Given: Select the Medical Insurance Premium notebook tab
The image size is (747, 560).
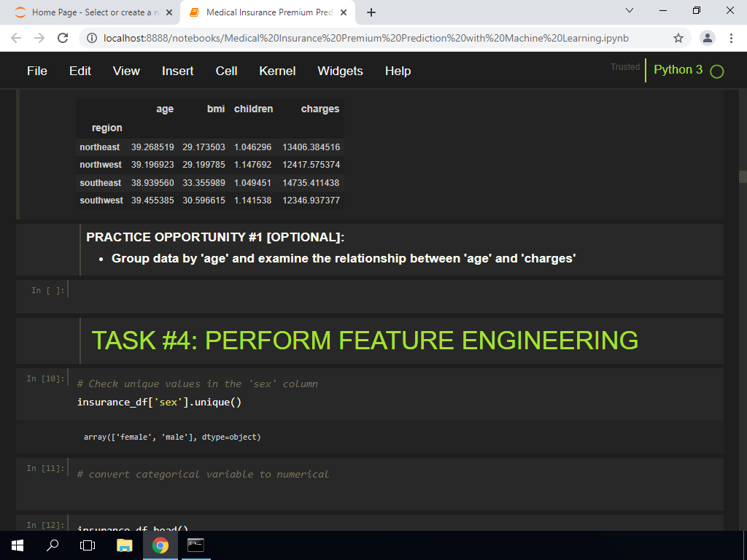Looking at the screenshot, I should click(x=267, y=12).
